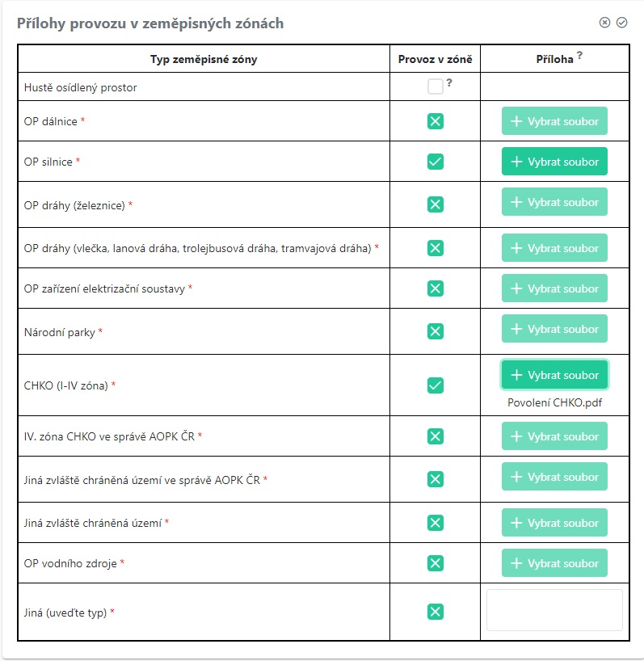Viewport: 644px width, 661px height.
Task: Uncheck the CHKO (I-IV zóna) checkbox
Action: [x=436, y=385]
